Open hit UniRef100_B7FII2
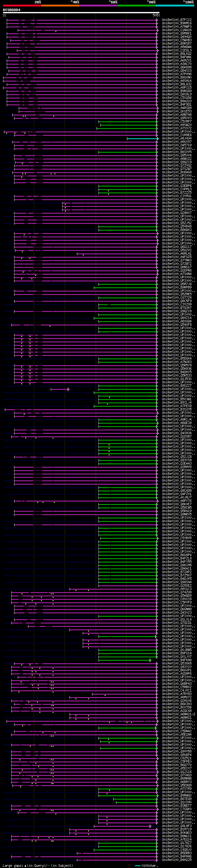197x868 pixels. coord(176,20)
